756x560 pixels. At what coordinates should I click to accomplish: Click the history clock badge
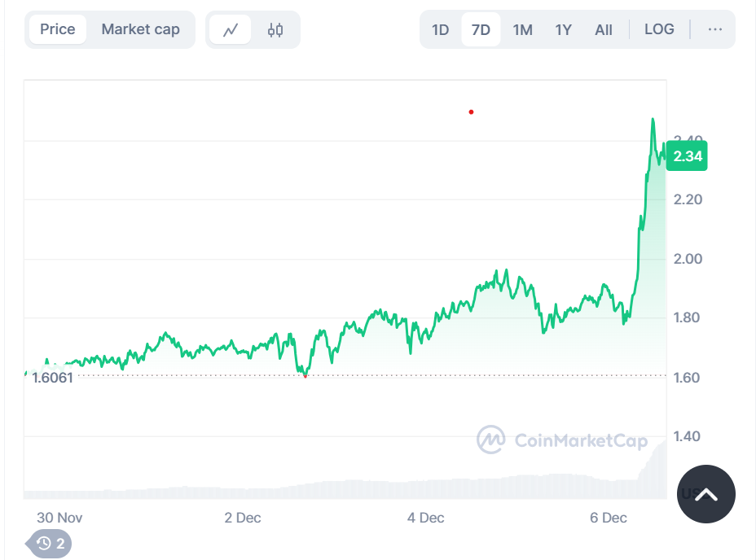(x=51, y=543)
